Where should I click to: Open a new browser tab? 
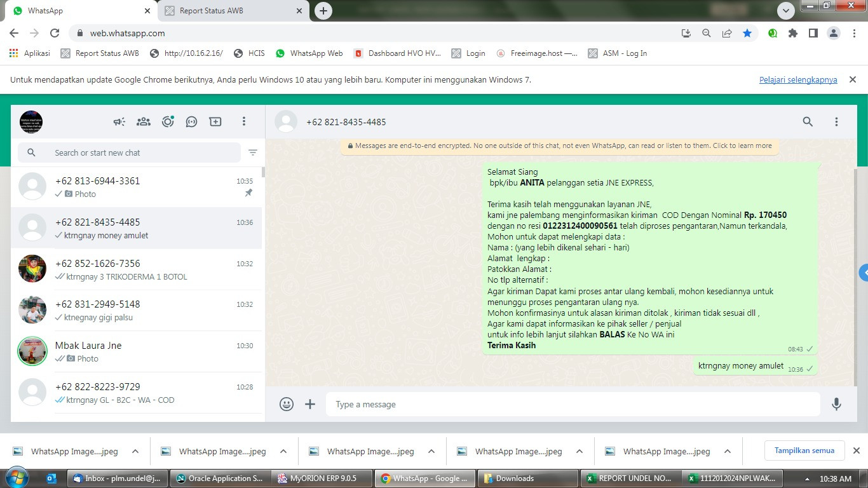(323, 11)
